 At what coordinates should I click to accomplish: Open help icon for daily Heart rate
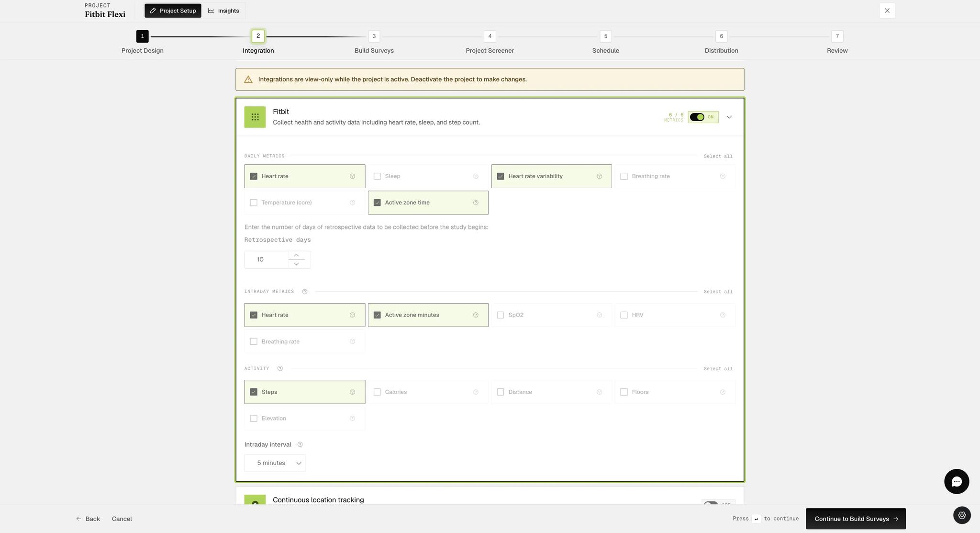pyautogui.click(x=352, y=176)
